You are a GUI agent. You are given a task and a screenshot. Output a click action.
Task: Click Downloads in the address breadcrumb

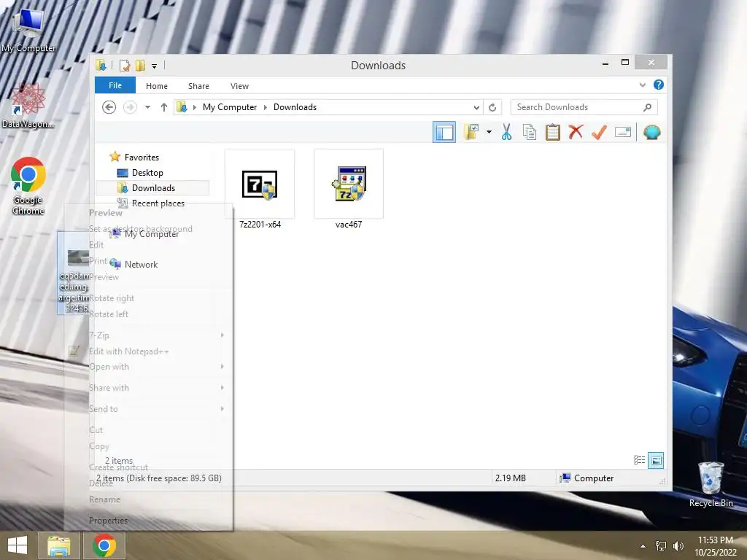pyautogui.click(x=295, y=107)
